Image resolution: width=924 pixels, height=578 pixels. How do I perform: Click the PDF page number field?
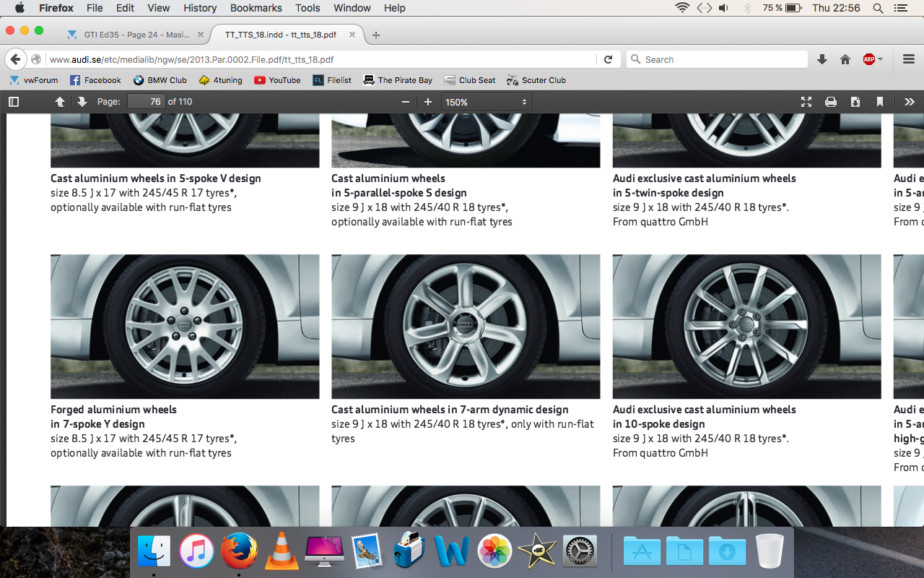tap(147, 102)
